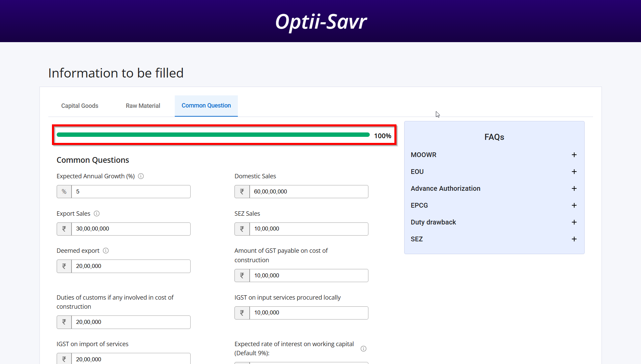Click info icon next to Expected Annual Growth
The width and height of the screenshot is (641, 364).
[x=141, y=176]
